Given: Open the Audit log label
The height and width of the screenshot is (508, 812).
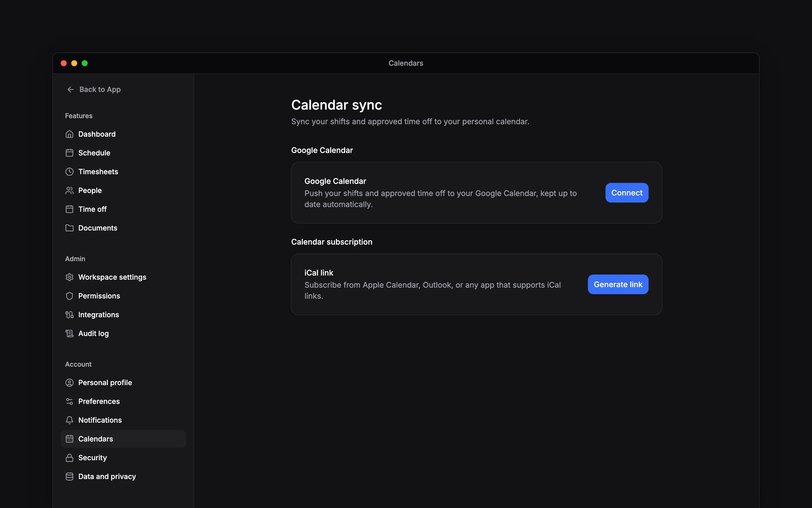Looking at the screenshot, I should 94,334.
